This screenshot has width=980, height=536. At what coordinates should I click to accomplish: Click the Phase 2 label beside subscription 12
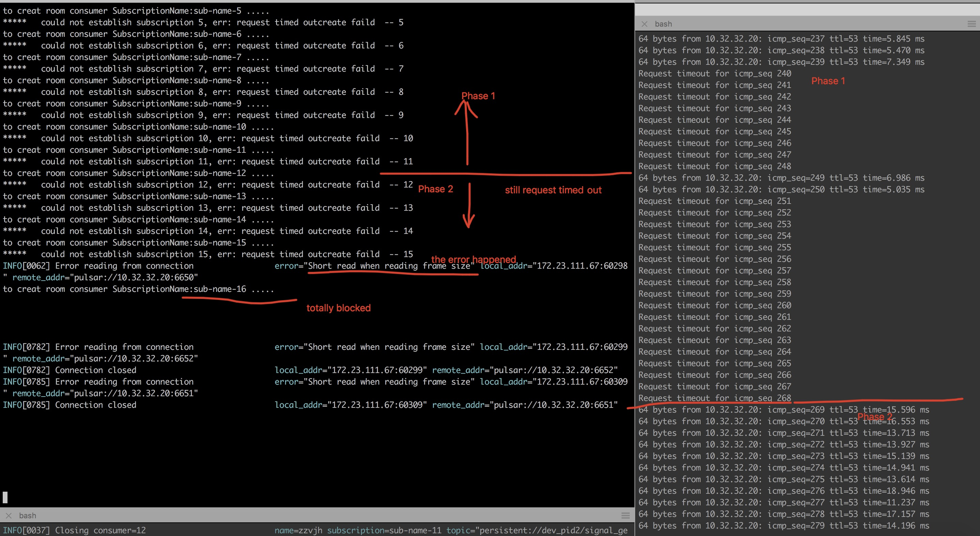coord(435,189)
